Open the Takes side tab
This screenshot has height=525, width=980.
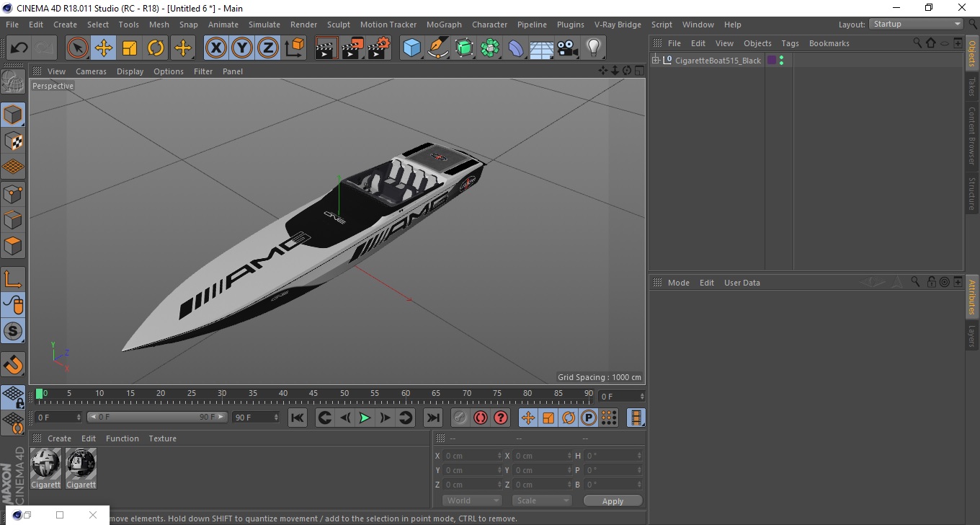pos(972,87)
